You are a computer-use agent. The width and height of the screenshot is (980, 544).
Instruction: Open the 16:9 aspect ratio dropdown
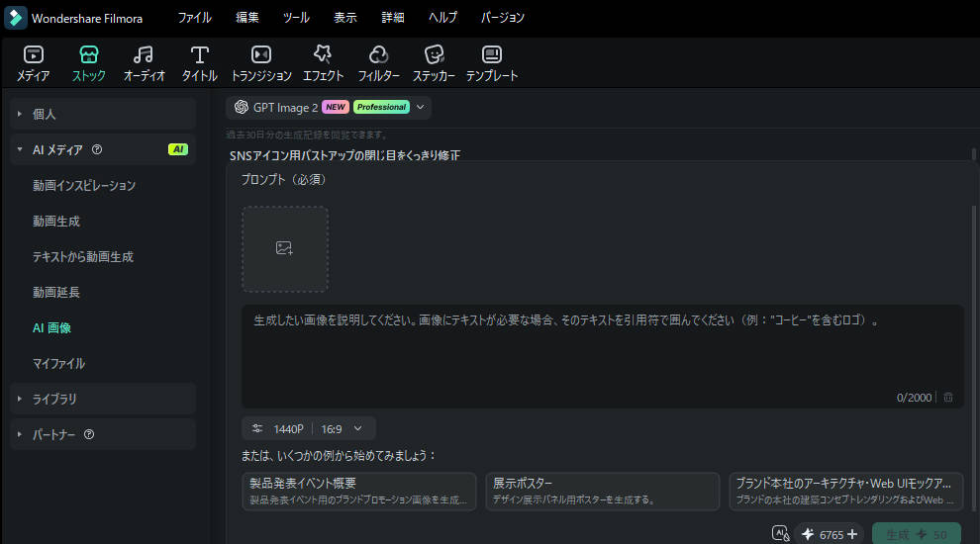(x=342, y=428)
